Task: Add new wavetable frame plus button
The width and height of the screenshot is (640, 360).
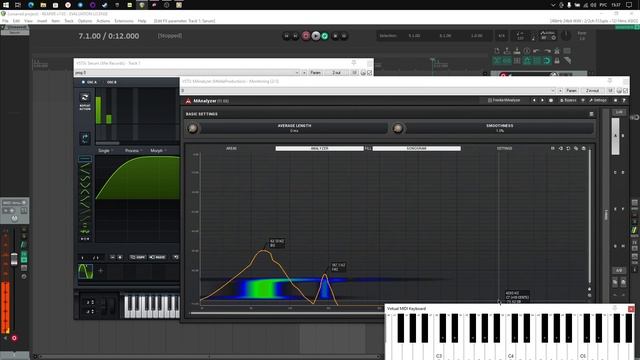Action: pyautogui.click(x=100, y=271)
